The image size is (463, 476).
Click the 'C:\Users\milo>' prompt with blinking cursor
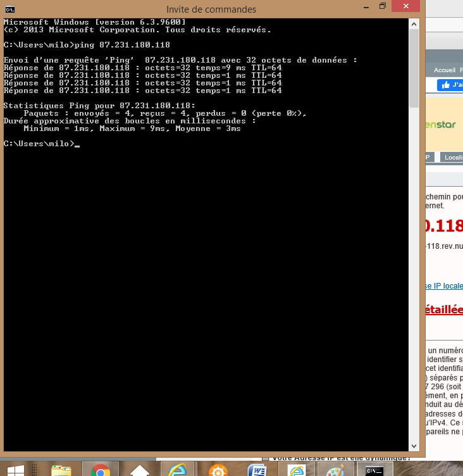pyautogui.click(x=42, y=144)
